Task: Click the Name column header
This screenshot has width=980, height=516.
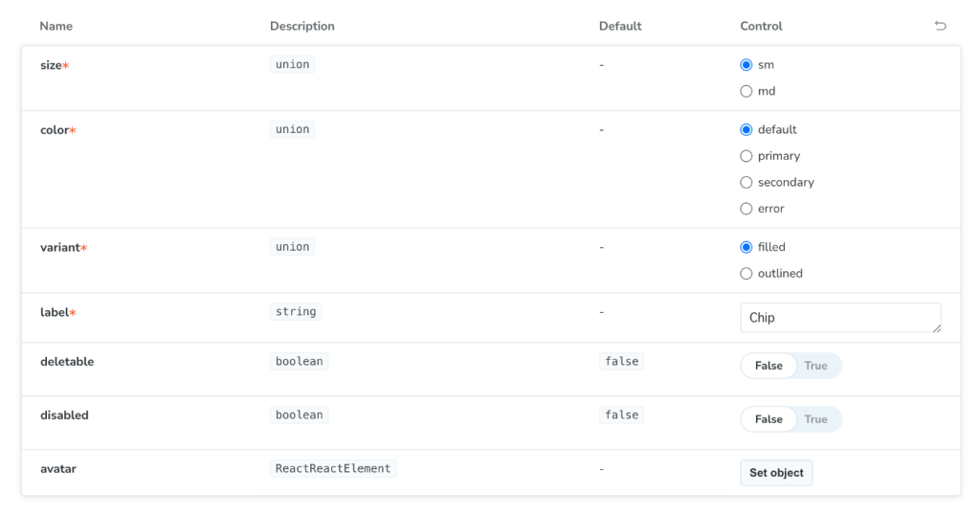Action: pyautogui.click(x=56, y=26)
